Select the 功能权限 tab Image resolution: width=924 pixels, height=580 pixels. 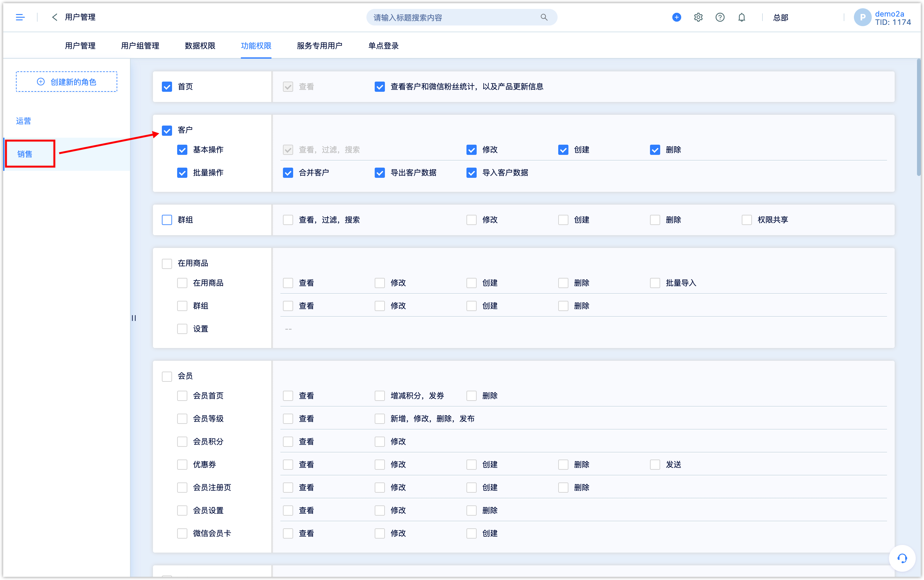(x=256, y=46)
